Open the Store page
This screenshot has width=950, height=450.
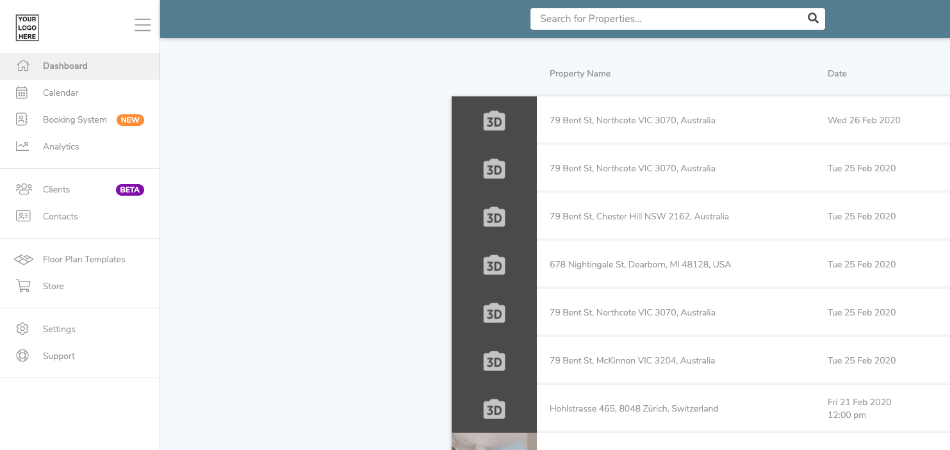[79, 286]
